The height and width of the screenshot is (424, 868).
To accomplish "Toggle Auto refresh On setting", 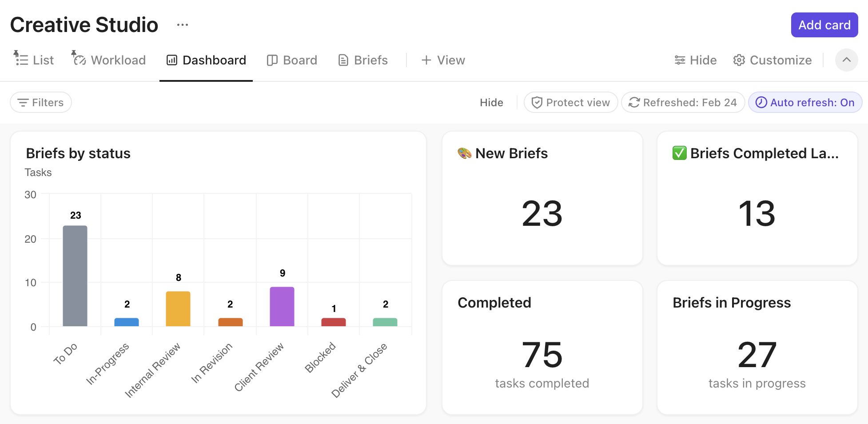I will point(805,103).
